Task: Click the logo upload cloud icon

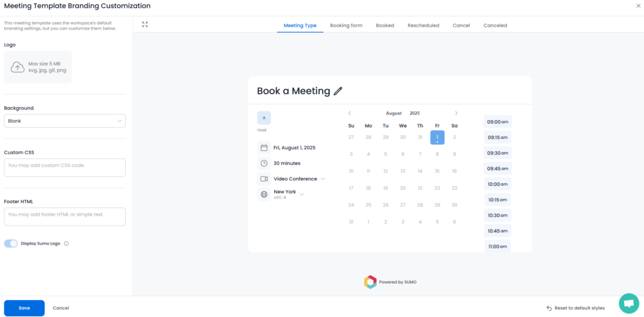Action: click(17, 67)
